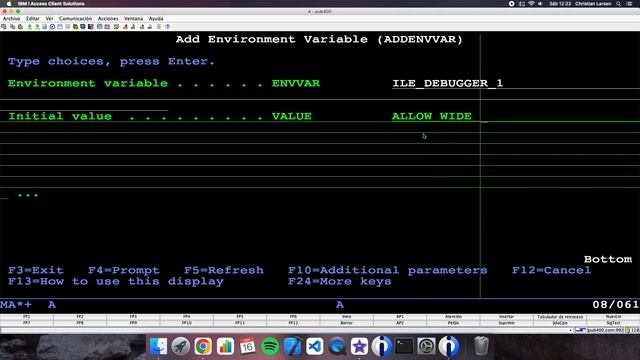
Task: Open the Archivo menu
Action: 11,19
